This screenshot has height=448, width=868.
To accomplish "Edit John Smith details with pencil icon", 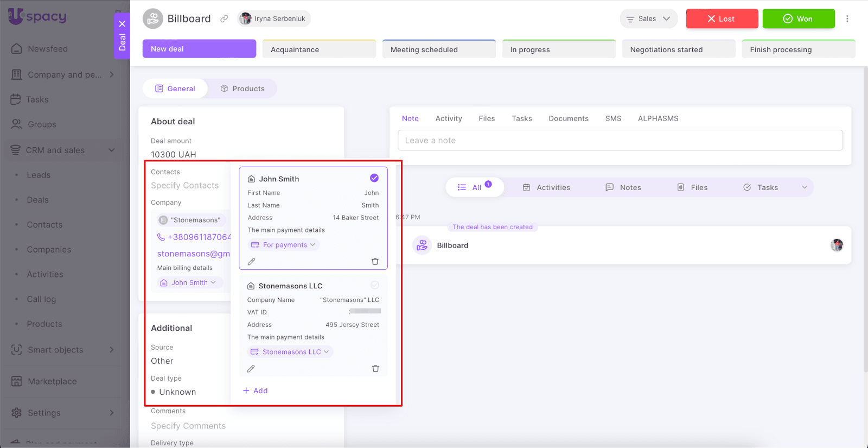I will 251,262.
